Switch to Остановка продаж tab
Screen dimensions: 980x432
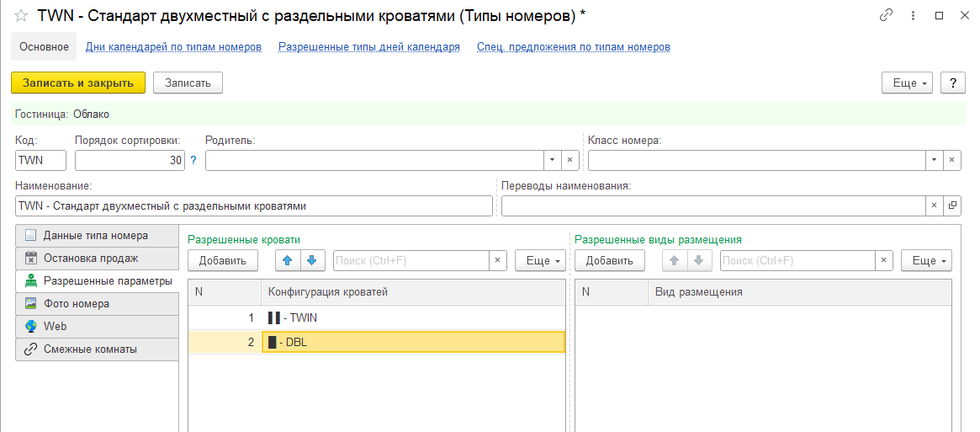[x=90, y=259]
